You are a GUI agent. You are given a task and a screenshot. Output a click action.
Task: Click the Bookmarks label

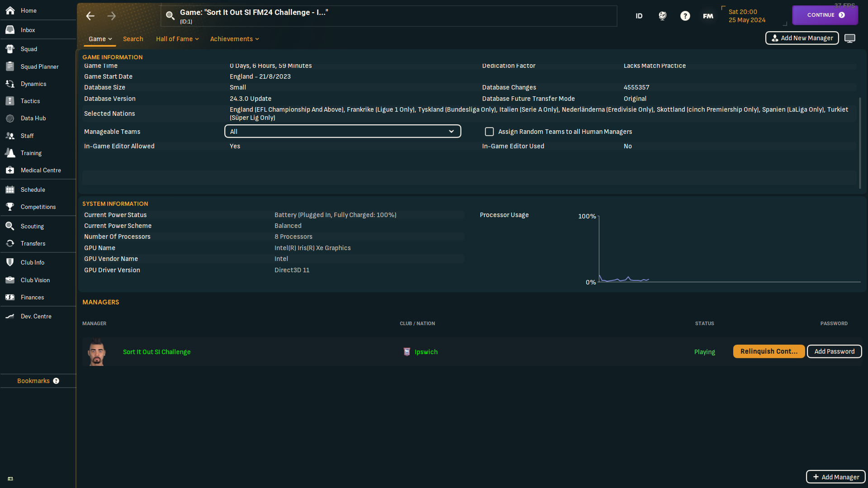(x=33, y=381)
